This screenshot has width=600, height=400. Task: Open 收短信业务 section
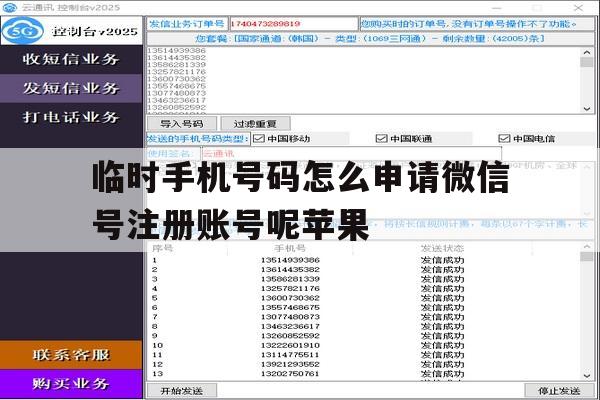click(71, 59)
